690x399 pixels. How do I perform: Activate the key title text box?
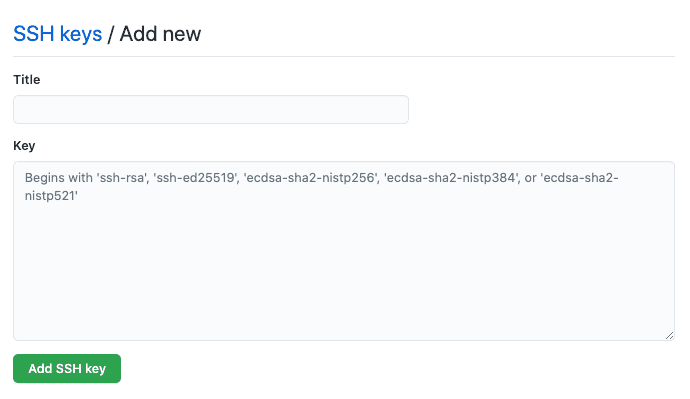coord(211,110)
